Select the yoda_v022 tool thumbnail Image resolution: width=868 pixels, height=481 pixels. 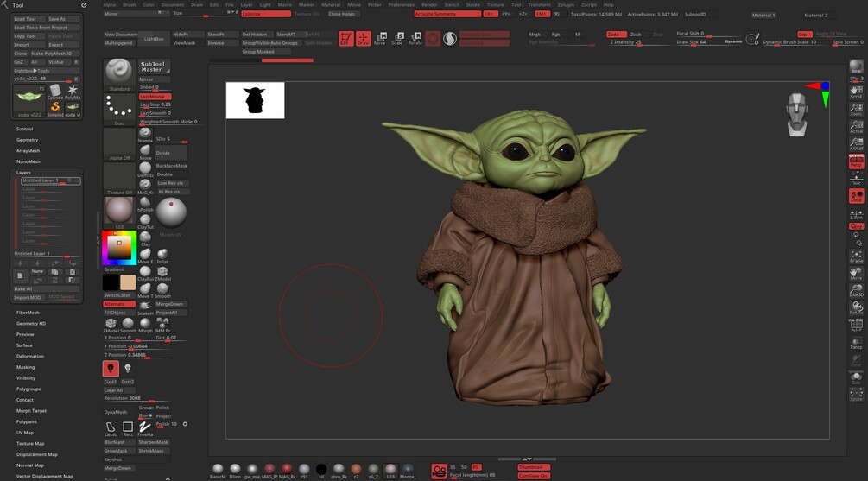[x=29, y=101]
